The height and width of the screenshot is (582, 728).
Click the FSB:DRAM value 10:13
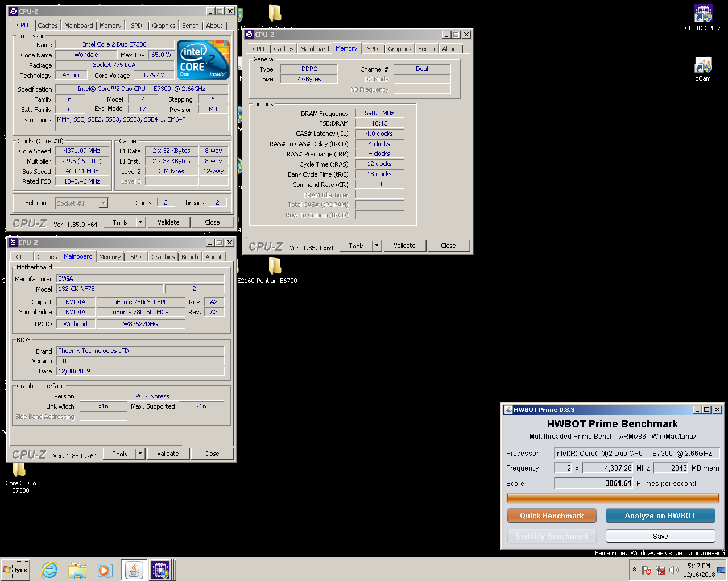tap(379, 123)
